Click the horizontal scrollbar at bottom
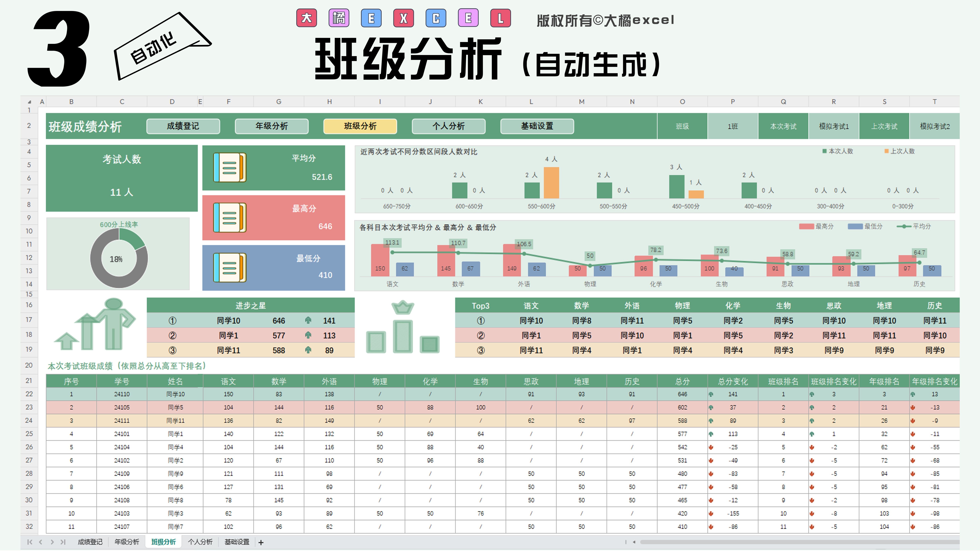This screenshot has width=980, height=551. (x=799, y=542)
